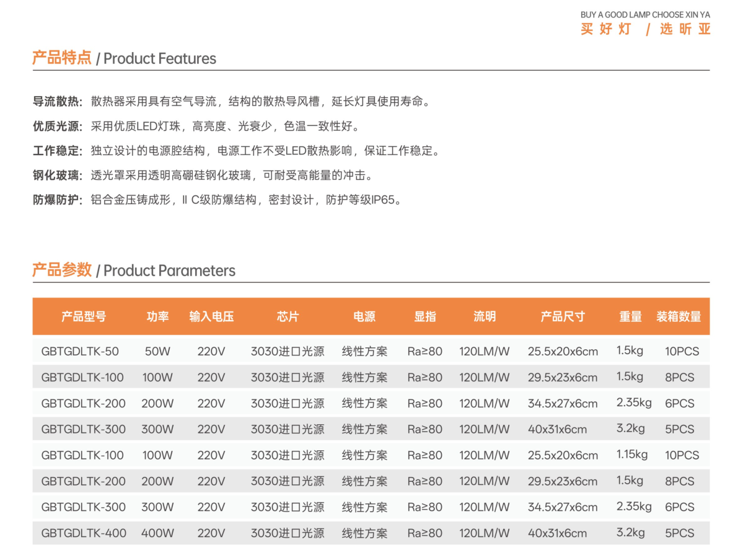Select the GBTGDLTK-50 model cell
This screenshot has height=552, width=756.
80,352
